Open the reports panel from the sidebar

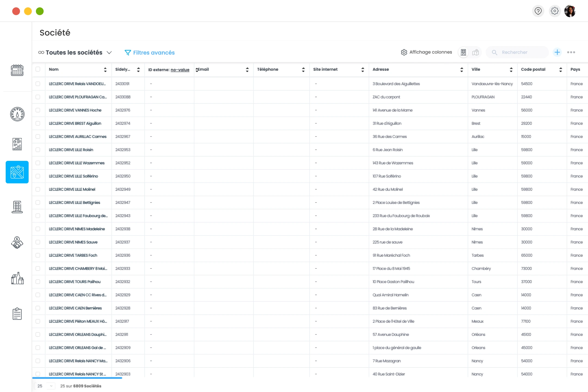[x=17, y=144]
